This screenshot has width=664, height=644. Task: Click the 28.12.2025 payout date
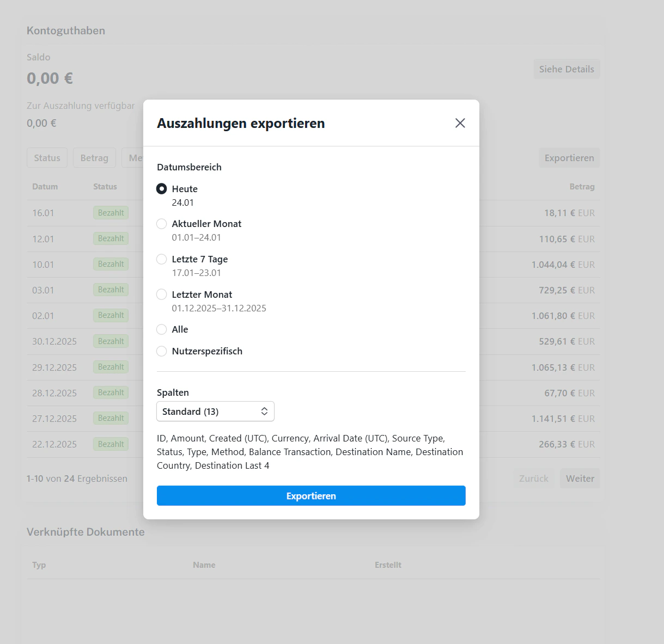pos(54,393)
